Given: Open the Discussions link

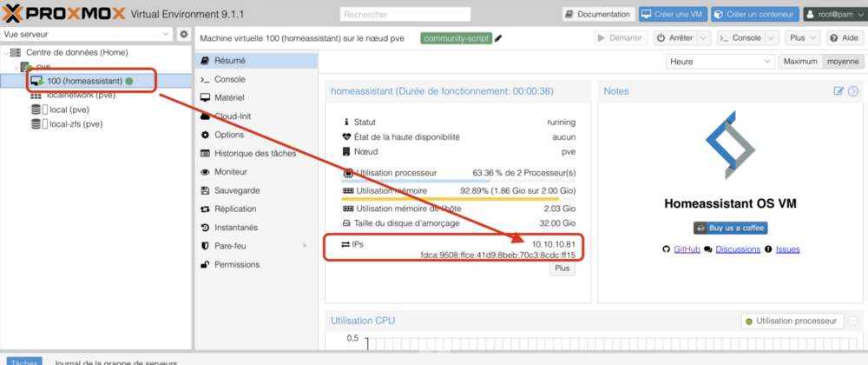Looking at the screenshot, I should 738,249.
